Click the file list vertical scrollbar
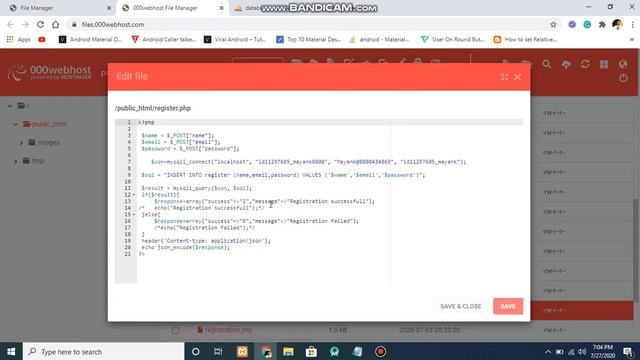The image size is (640, 360). 636,250
